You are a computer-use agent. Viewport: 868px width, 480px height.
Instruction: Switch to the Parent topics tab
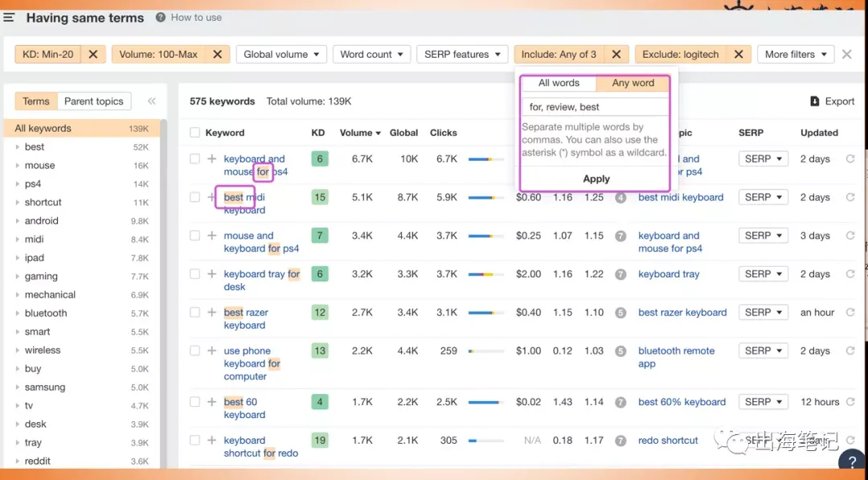(x=93, y=101)
